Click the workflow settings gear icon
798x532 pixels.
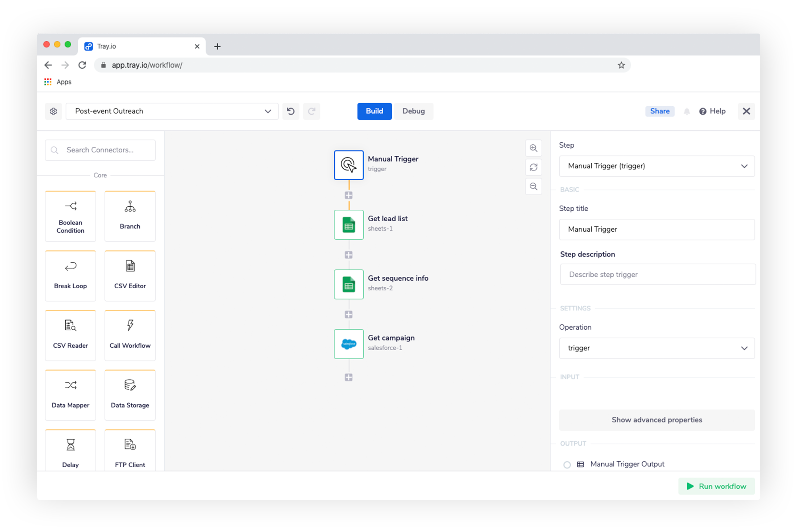(x=53, y=111)
